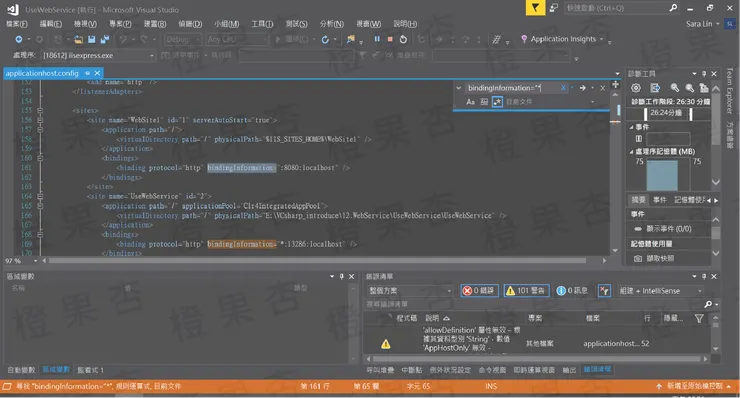This screenshot has width=740, height=398.
Task: Toggle the 0 errors filter button
Action: point(479,291)
